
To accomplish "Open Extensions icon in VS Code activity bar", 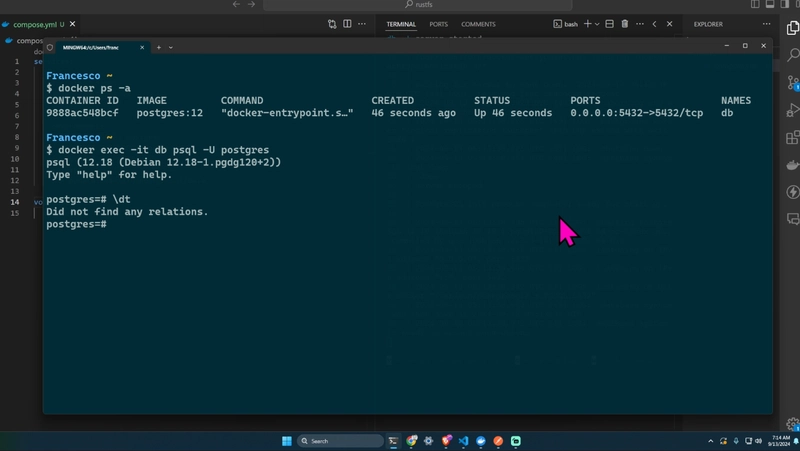I will (793, 137).
